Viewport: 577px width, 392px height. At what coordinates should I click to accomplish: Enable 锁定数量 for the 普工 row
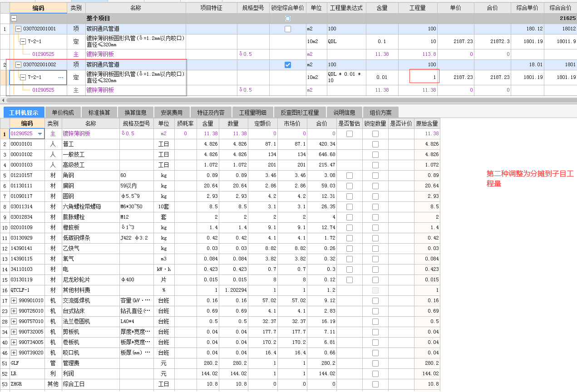375,144
